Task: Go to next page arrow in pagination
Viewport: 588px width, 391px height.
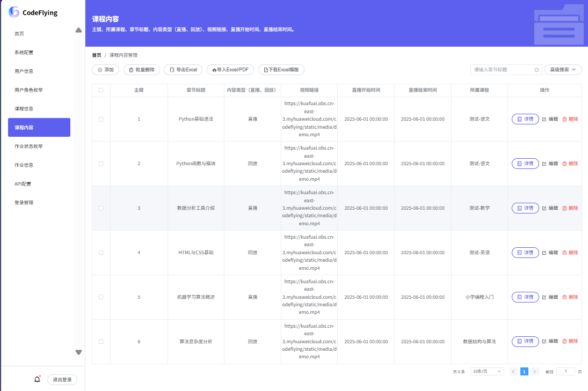Action: (x=534, y=371)
